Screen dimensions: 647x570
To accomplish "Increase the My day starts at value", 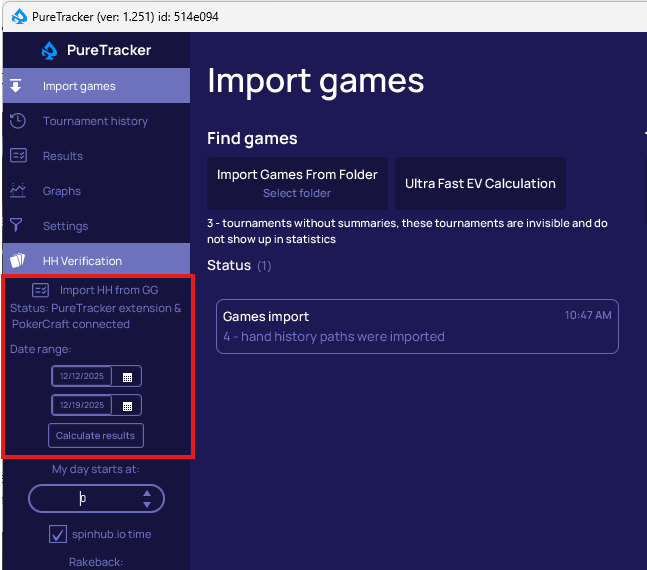I will point(148,493).
